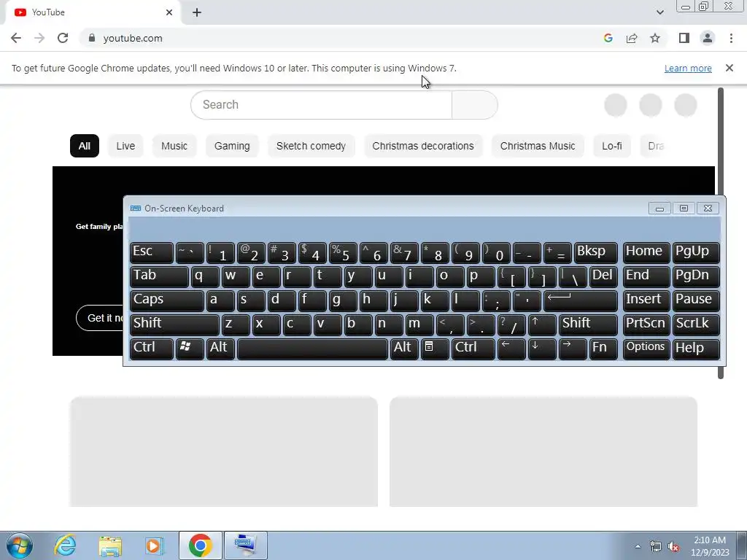
Task: Click the first loading video thumbnail
Action: click(x=224, y=451)
